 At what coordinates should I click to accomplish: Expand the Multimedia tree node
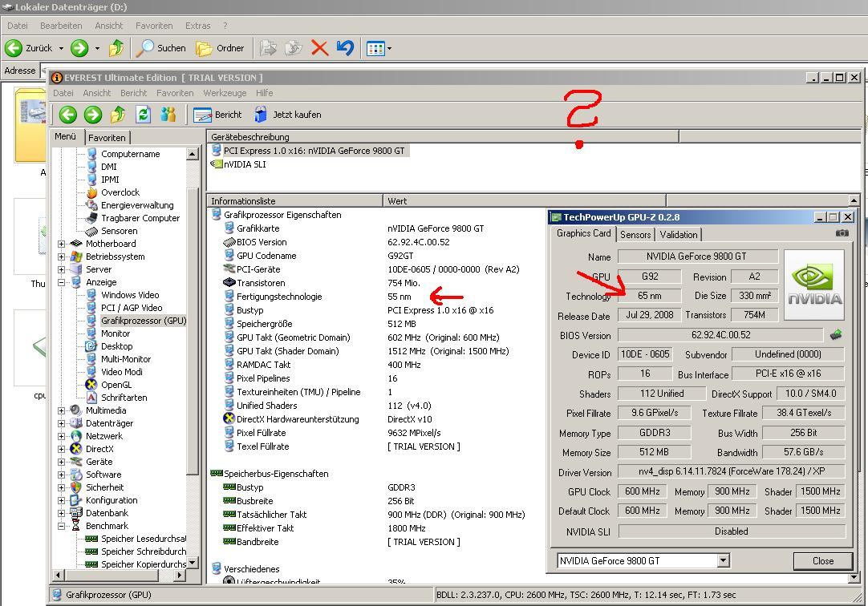click(x=62, y=410)
